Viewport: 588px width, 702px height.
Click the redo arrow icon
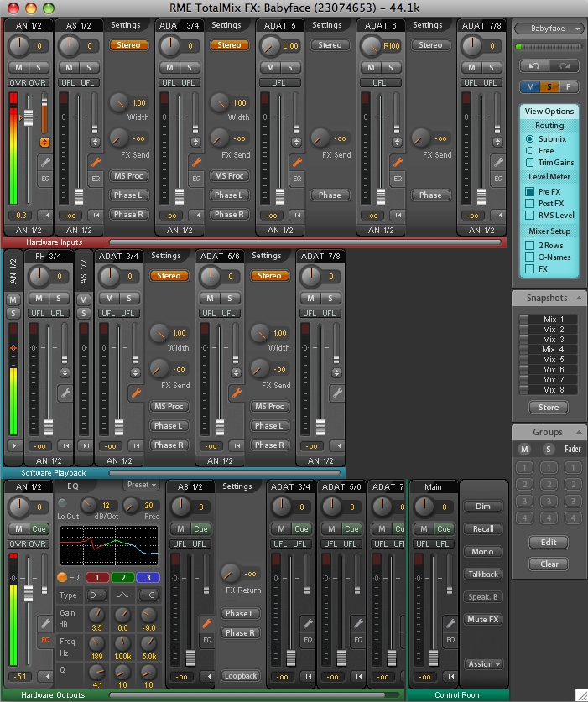click(564, 65)
